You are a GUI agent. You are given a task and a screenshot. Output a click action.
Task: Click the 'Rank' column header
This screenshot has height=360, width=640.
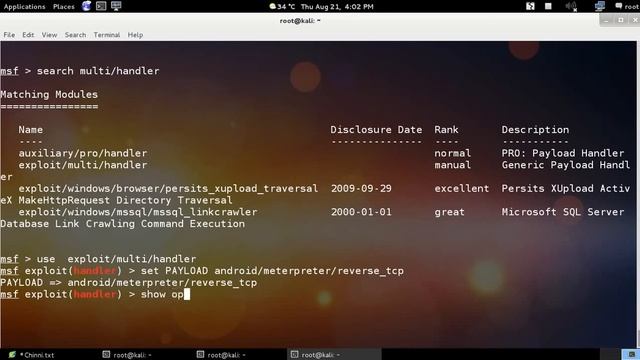[446, 130]
